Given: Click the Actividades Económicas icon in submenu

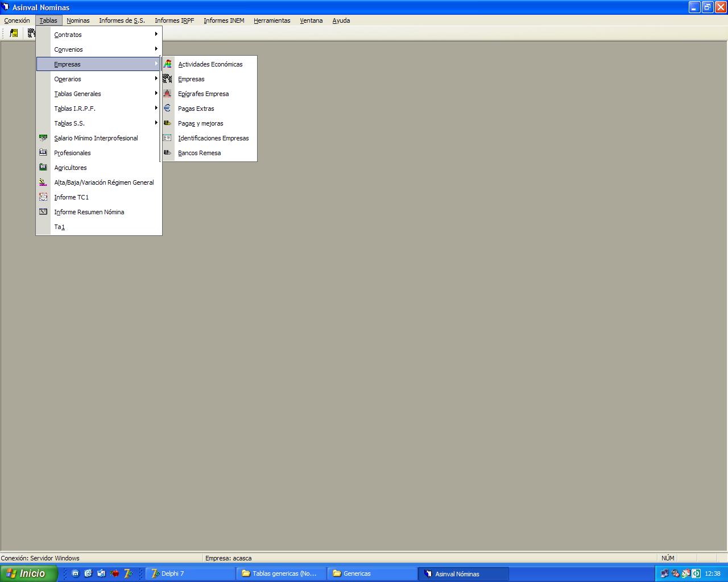Looking at the screenshot, I should [x=167, y=64].
